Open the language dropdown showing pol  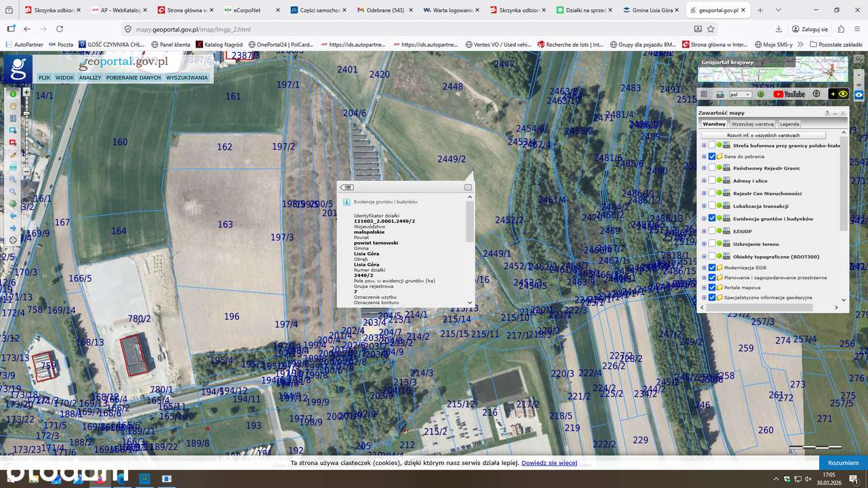(740, 95)
